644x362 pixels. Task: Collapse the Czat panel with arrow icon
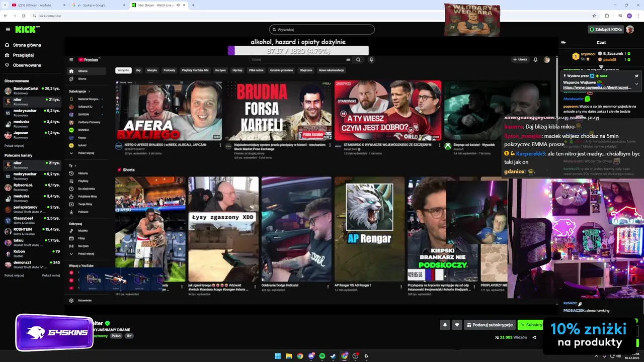coord(563,43)
